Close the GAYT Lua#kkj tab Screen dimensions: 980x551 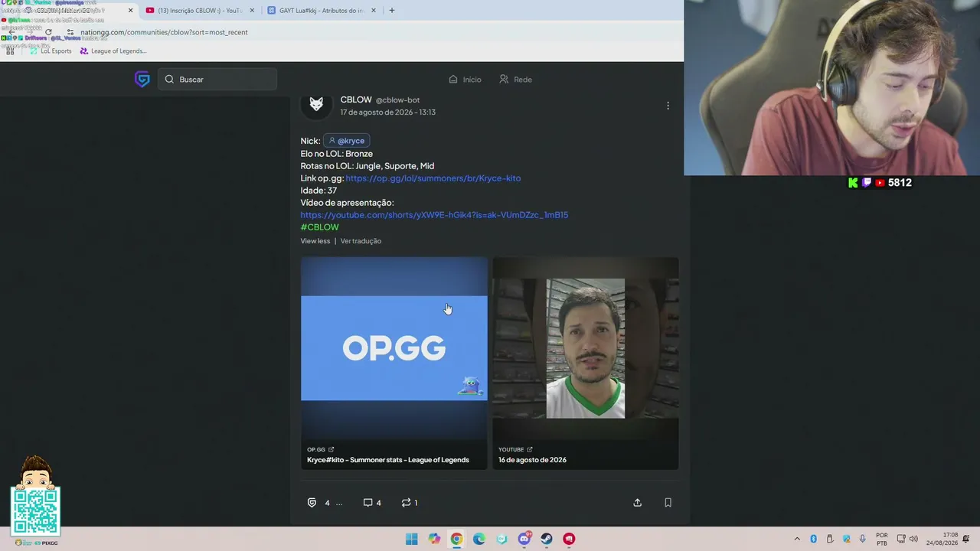pyautogui.click(x=374, y=11)
